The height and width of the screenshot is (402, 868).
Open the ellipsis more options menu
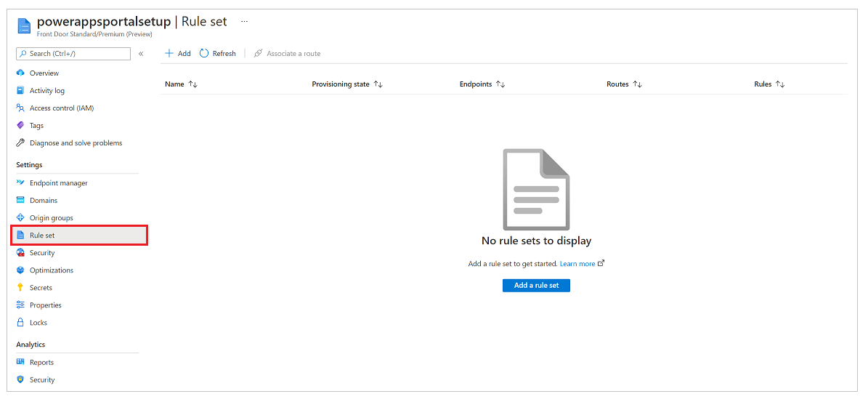point(244,22)
